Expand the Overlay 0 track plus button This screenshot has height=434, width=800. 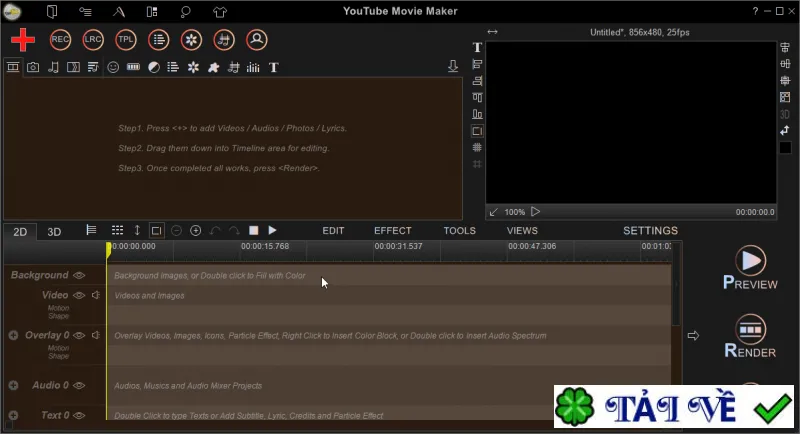[x=13, y=335]
